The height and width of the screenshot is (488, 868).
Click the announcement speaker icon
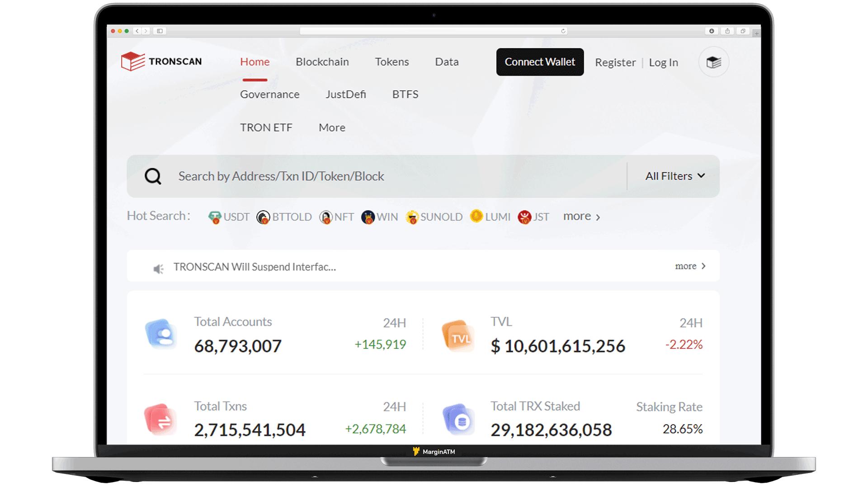pos(158,269)
